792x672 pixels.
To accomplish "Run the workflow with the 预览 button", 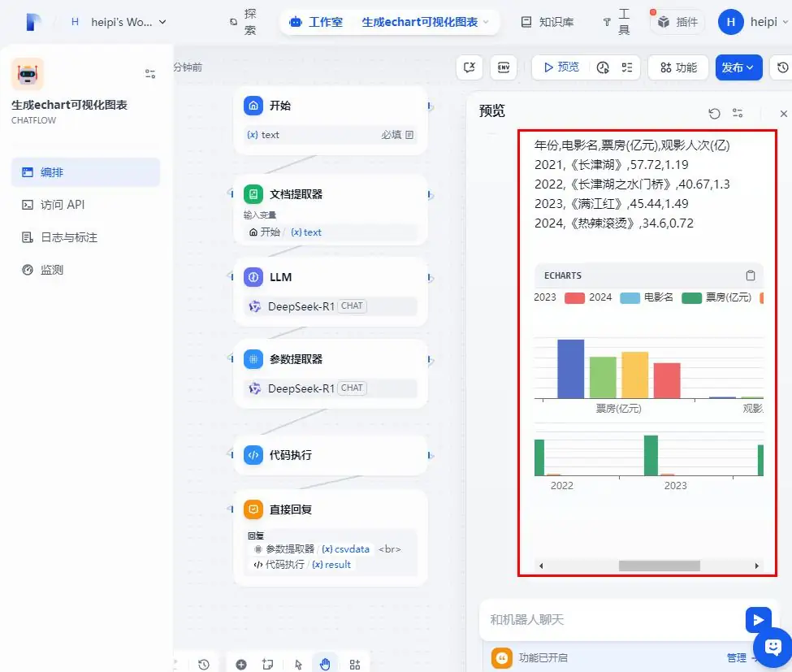I will [564, 67].
